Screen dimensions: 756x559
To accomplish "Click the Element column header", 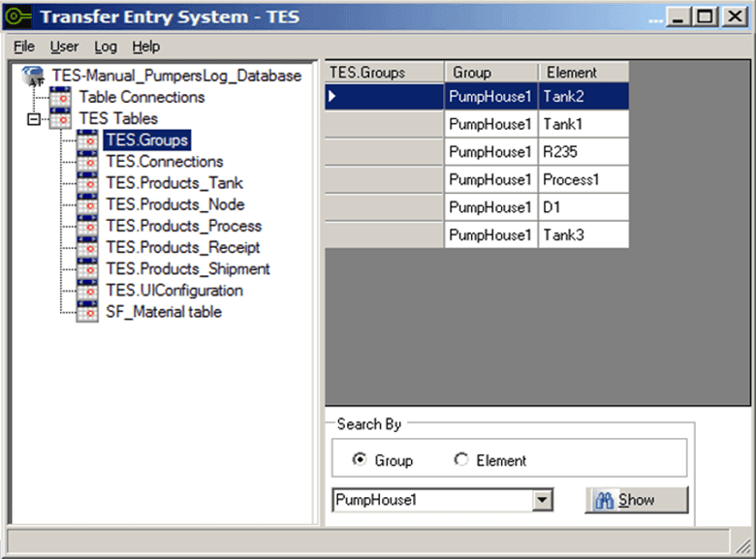I will point(583,73).
